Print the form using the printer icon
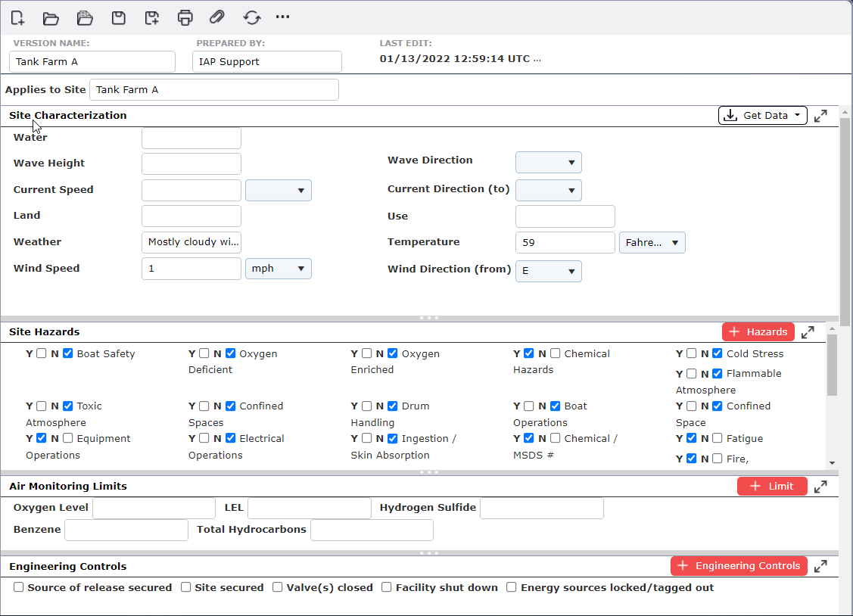The image size is (853, 616). coord(185,17)
